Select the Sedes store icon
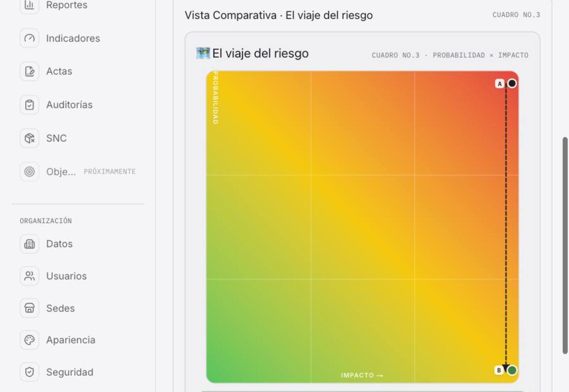Image resolution: width=569 pixels, height=392 pixels. (x=30, y=308)
